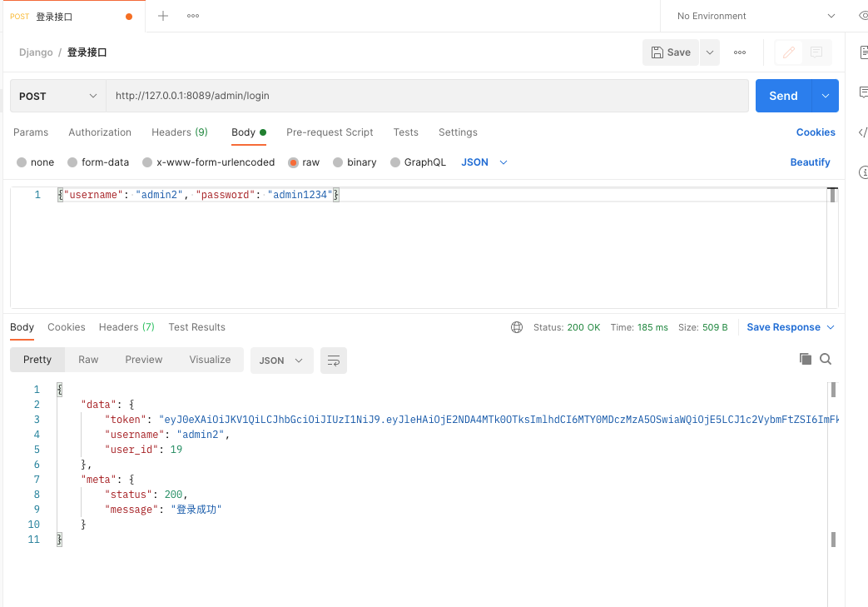Viewport: 868px width, 607px height.
Task: Click the 登录接口 request name in breadcrumb
Action: pyautogui.click(x=87, y=52)
